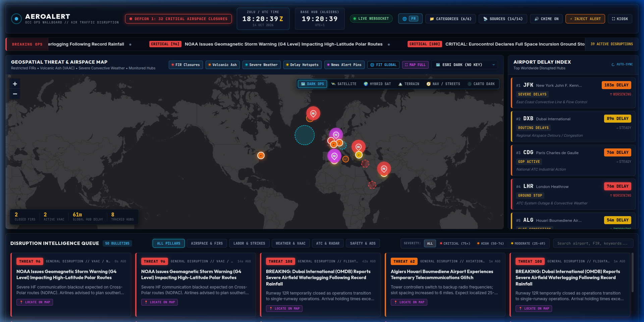Click the teal severe weather circle in Atlantic
This screenshot has height=322, width=644.
click(305, 135)
